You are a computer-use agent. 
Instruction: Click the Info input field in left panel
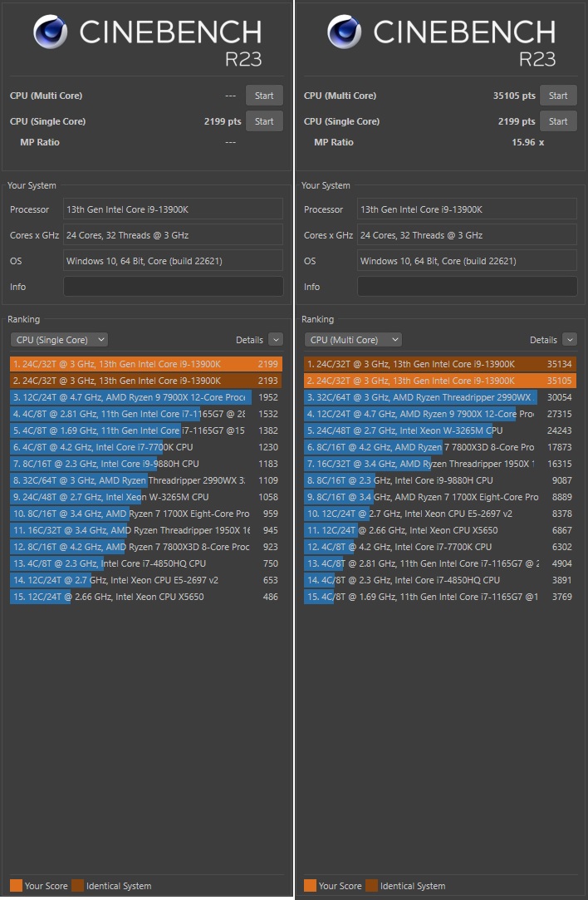174,287
